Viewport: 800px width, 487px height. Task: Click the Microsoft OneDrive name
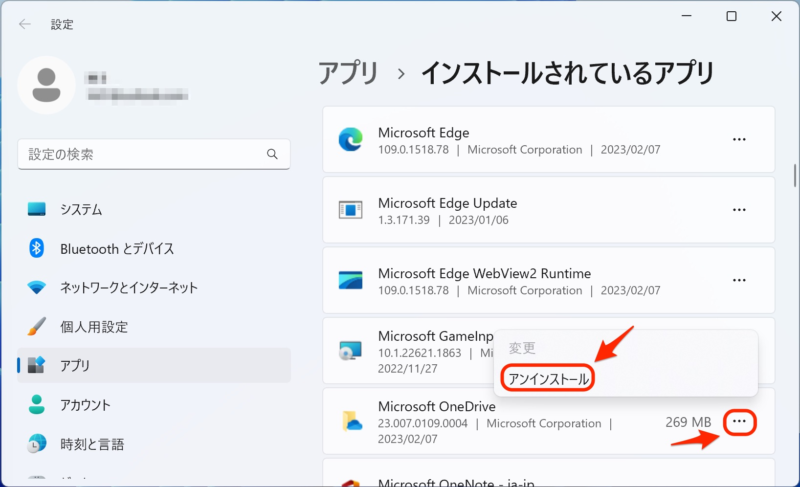point(437,406)
